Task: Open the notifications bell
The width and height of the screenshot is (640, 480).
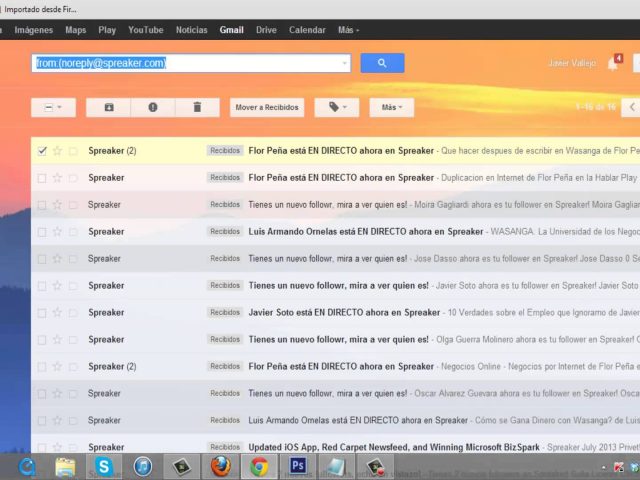Action: tap(612, 64)
